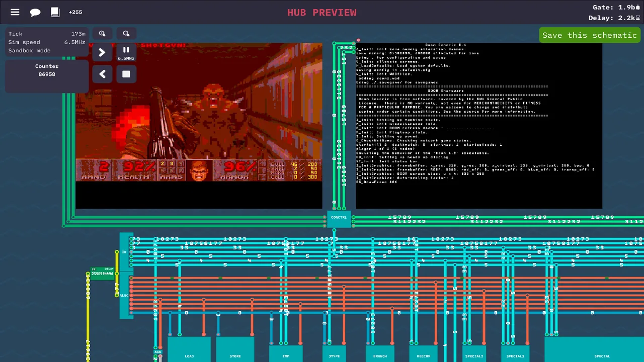Screen dimensions: 644x362
Task: Click the Doom game screen display
Action: (x=199, y=126)
